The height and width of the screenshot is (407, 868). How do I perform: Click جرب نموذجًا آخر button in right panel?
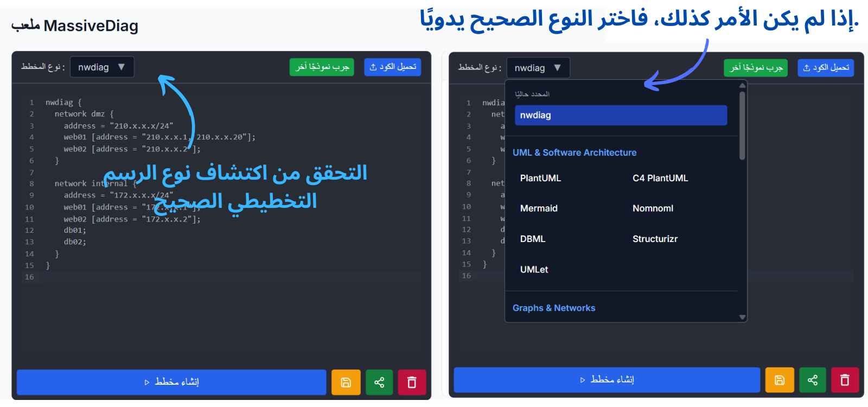(x=756, y=68)
